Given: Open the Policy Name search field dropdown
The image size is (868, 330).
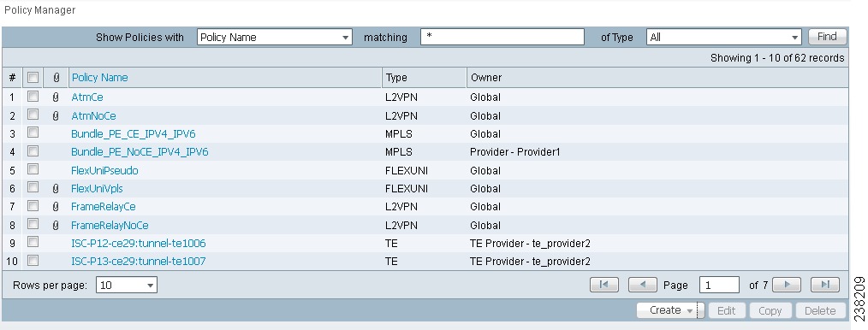Looking at the screenshot, I should pos(275,37).
